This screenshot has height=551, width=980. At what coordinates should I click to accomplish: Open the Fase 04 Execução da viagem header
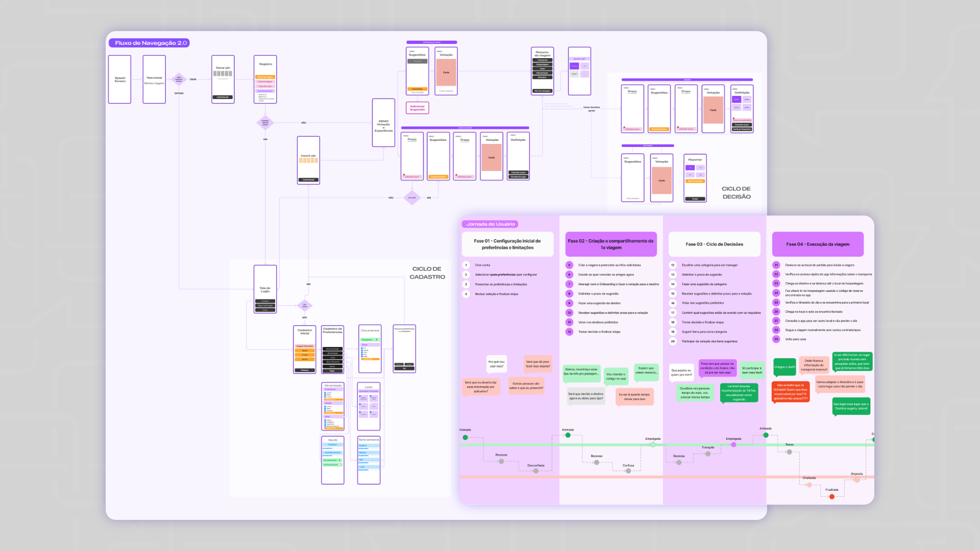coord(818,244)
